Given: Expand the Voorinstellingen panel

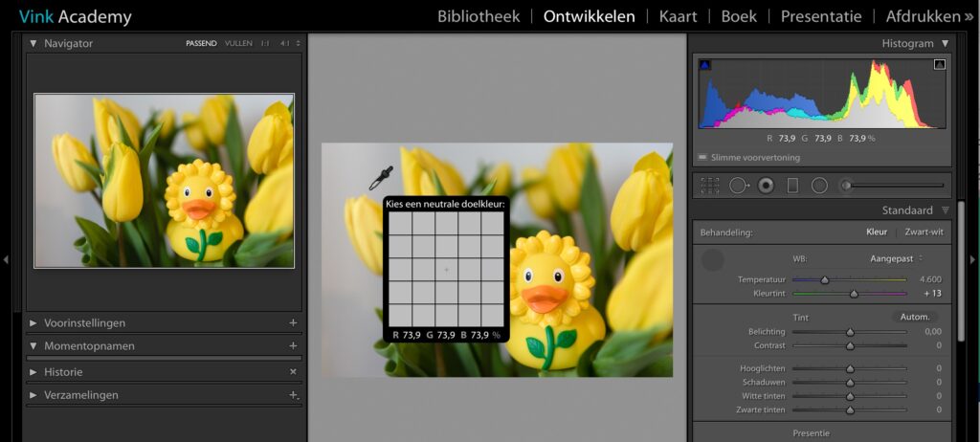Looking at the screenshot, I should pos(33,323).
